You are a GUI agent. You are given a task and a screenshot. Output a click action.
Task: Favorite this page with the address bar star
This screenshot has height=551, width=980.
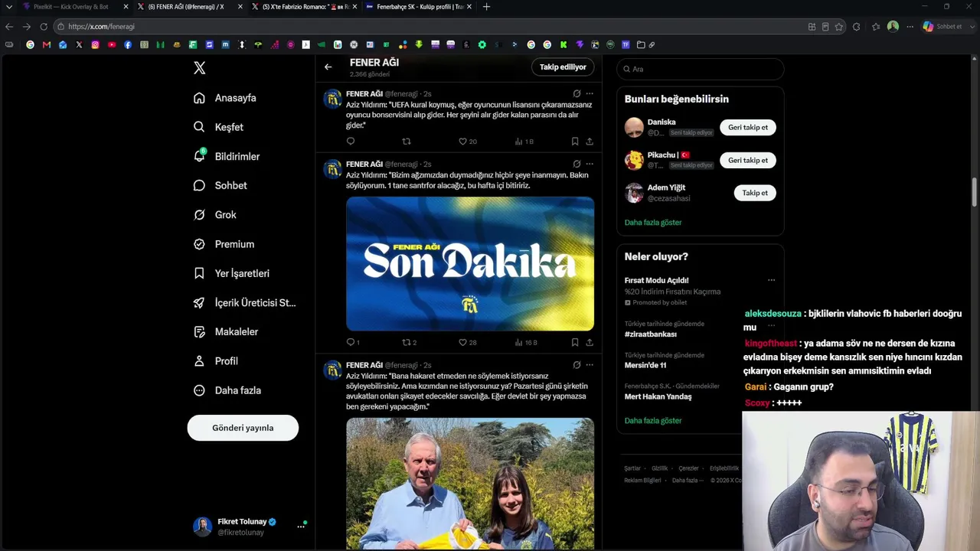[839, 27]
